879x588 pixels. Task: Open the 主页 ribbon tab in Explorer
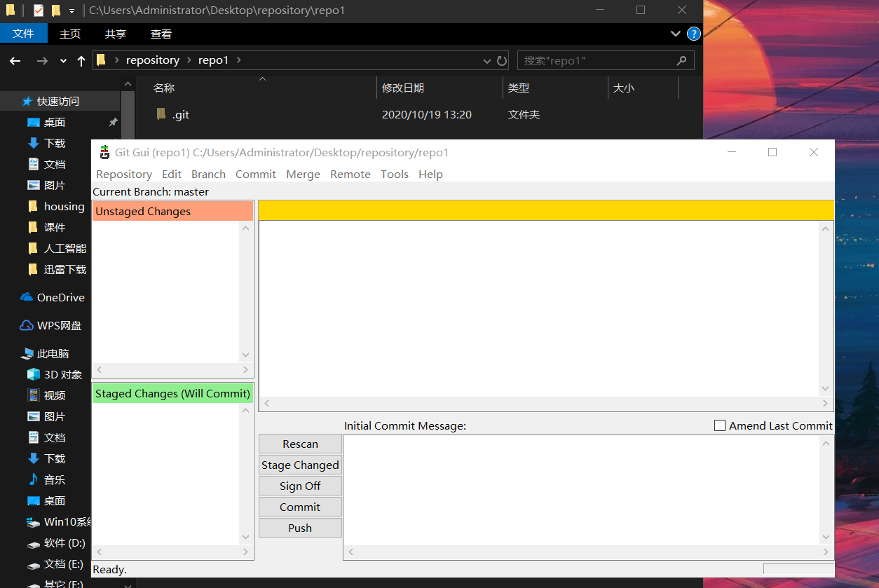70,34
